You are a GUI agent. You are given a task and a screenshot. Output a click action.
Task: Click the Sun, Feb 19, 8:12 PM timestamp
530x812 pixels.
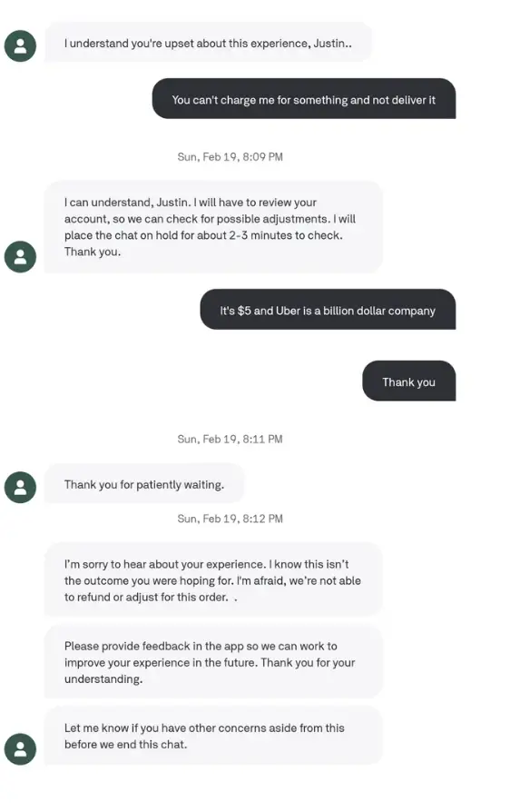click(x=230, y=519)
